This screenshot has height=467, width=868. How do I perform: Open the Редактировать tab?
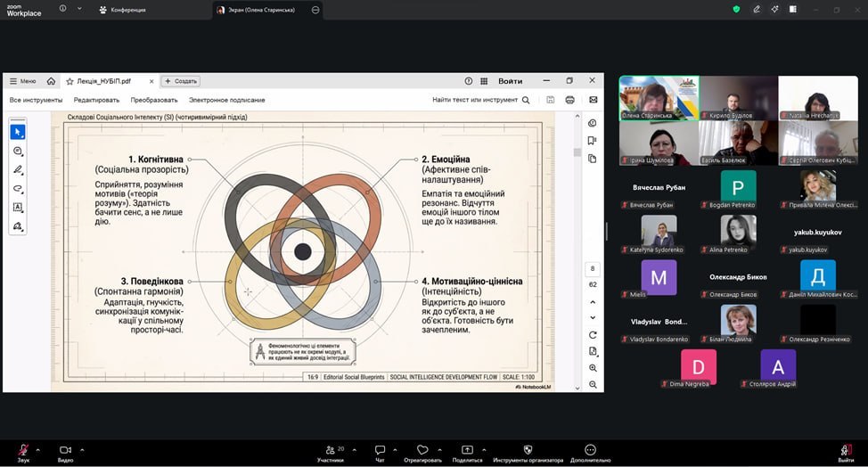pos(96,100)
